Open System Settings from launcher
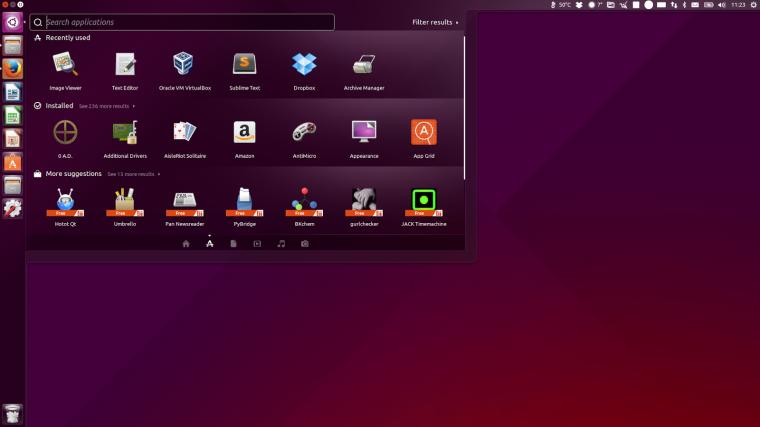The width and height of the screenshot is (760, 427). point(12,208)
